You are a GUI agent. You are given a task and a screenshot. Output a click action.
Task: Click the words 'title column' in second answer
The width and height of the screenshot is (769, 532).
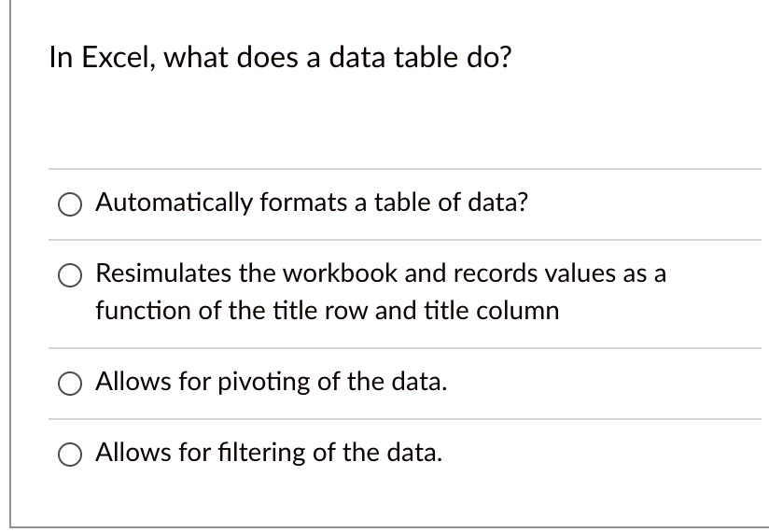coord(492,311)
